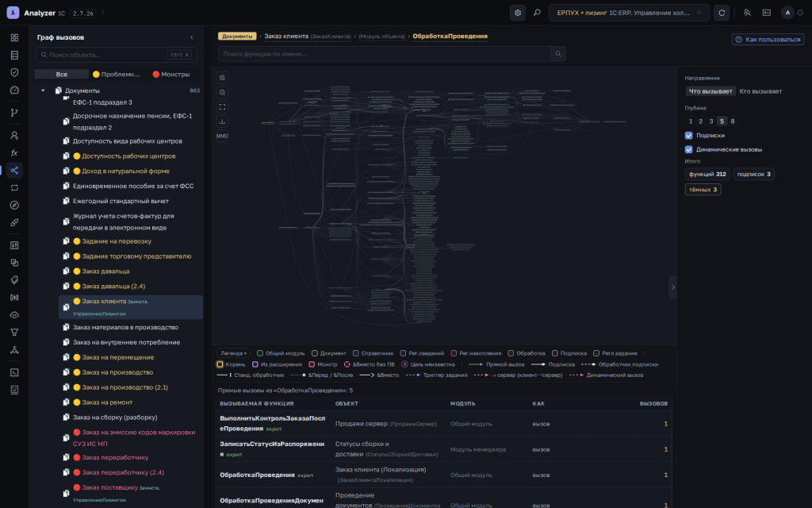The height and width of the screenshot is (508, 812).
Task: Open the fx functions section in sidebar
Action: 14,153
